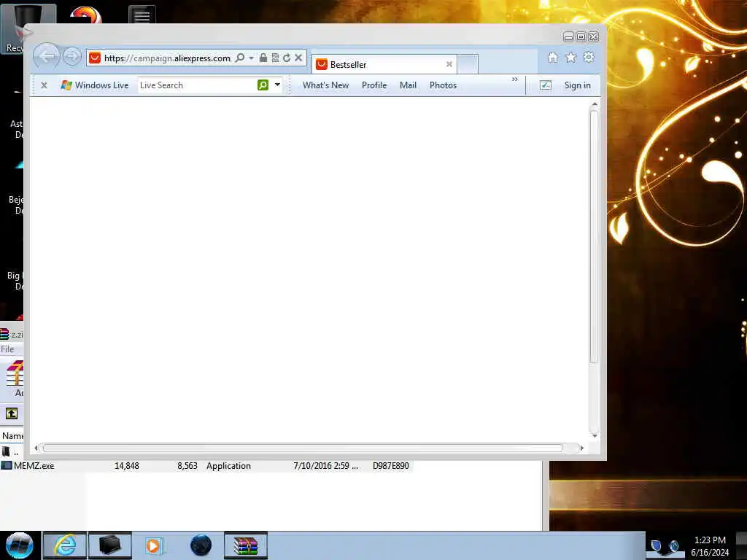Select the MEMZ.exe file row in WinRAR

point(206,466)
